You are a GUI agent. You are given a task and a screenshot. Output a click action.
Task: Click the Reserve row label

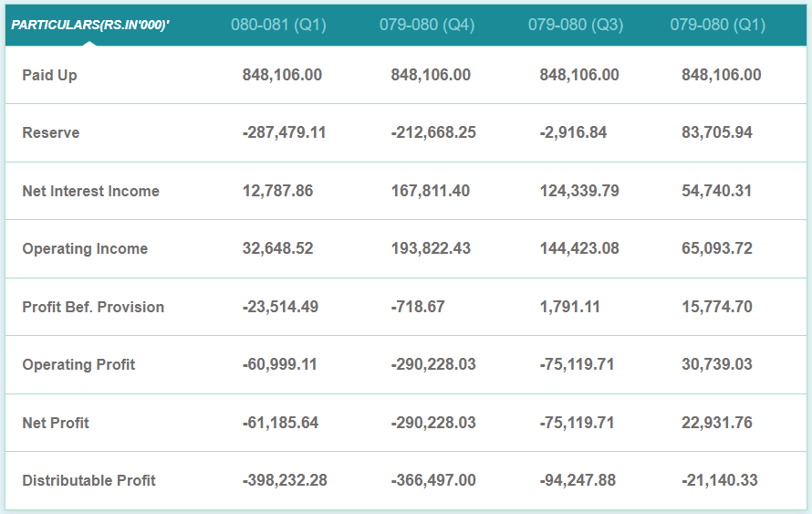(x=51, y=132)
